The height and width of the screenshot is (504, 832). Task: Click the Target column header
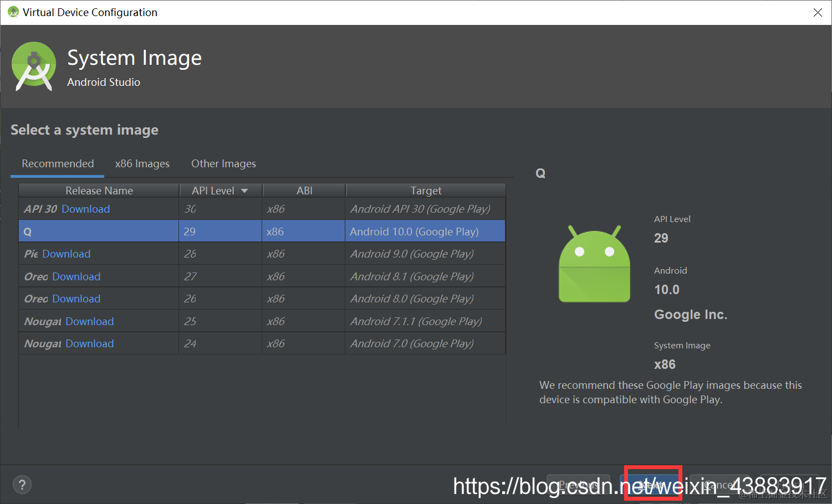(x=426, y=191)
